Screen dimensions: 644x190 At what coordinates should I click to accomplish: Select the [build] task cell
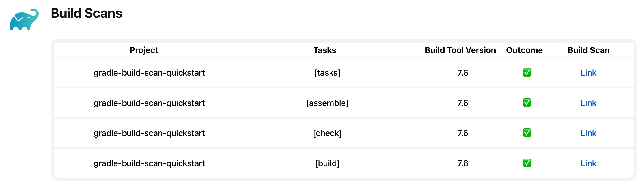tap(327, 163)
